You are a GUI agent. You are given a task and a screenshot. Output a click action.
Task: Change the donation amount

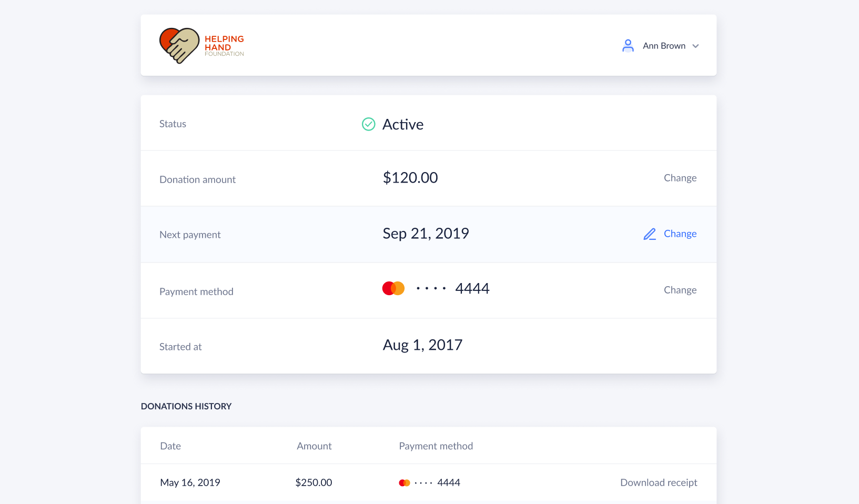coord(680,178)
